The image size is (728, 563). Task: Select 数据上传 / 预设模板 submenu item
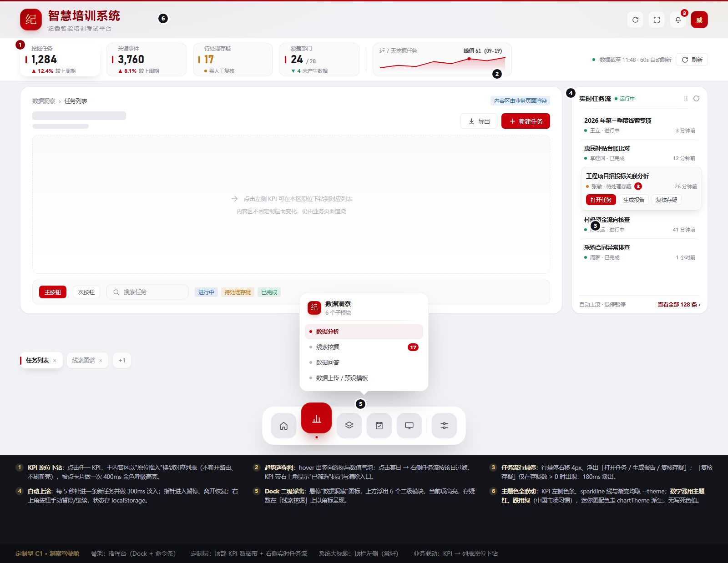tap(364, 378)
